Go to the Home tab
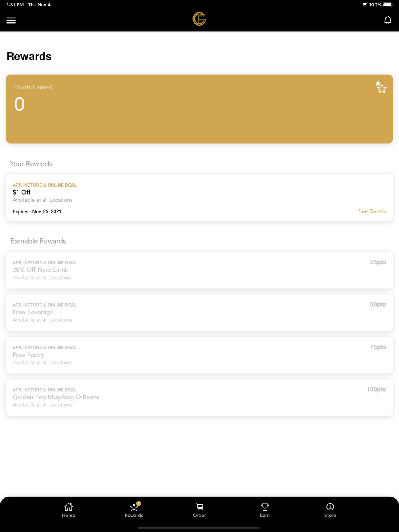The height and width of the screenshot is (532, 399). pos(69,510)
